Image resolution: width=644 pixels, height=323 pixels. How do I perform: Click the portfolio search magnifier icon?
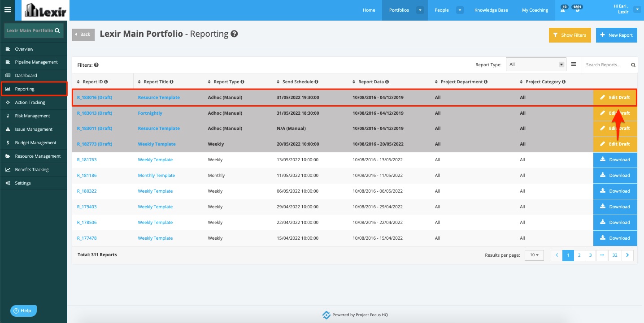[x=57, y=31]
